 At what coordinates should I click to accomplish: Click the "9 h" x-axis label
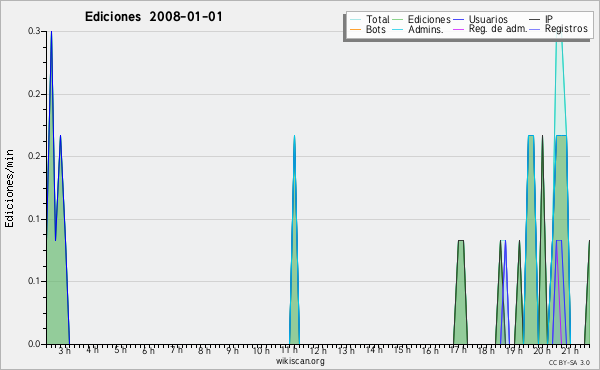[x=232, y=350]
